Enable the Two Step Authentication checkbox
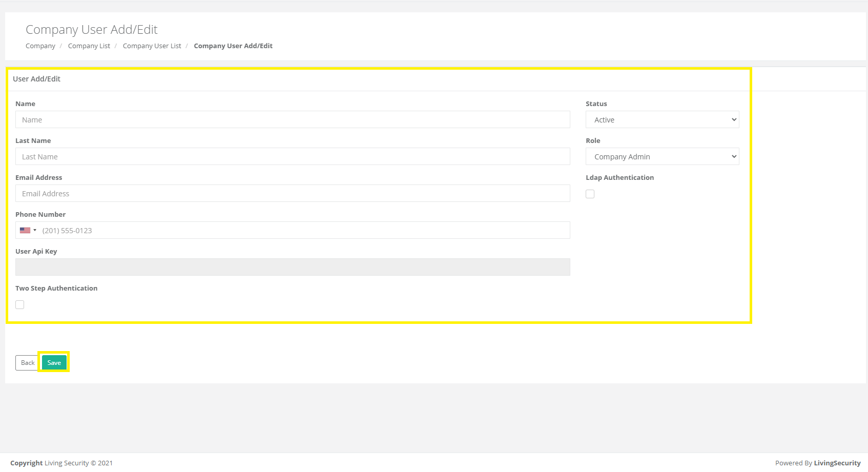 pos(20,304)
